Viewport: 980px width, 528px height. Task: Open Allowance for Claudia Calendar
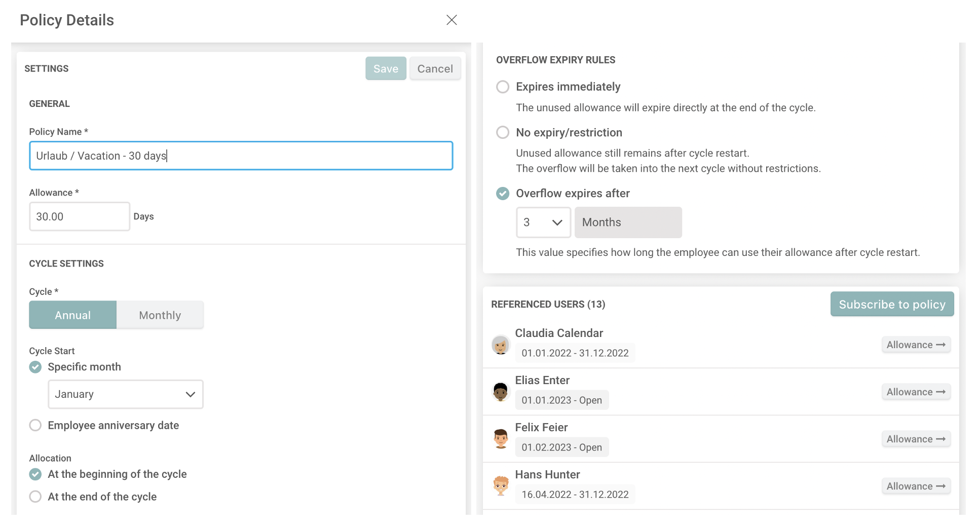915,345
